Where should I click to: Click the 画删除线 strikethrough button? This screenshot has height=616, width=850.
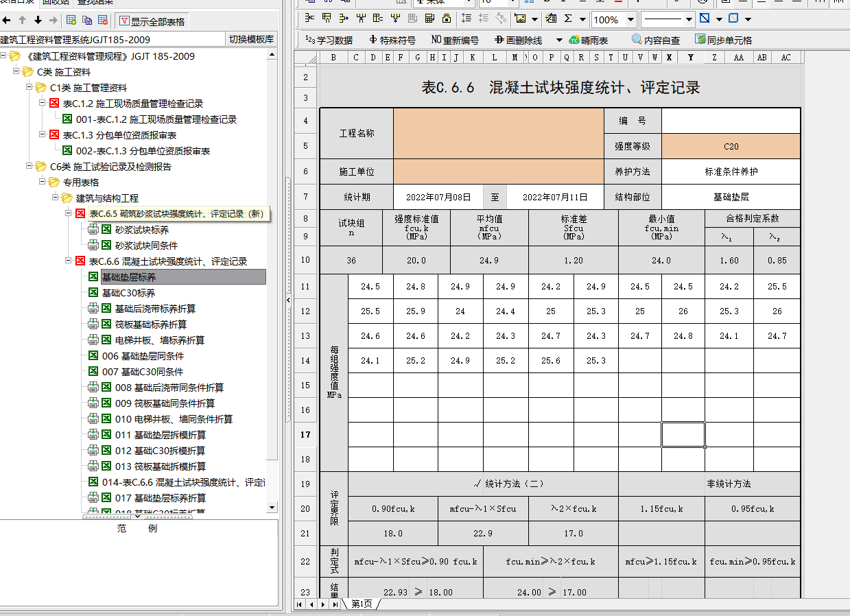[x=519, y=40]
